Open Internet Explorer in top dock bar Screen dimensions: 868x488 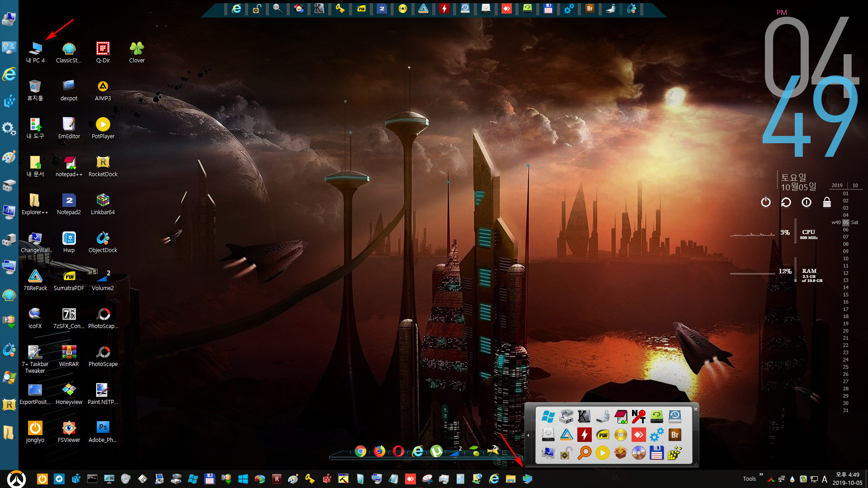tap(236, 9)
